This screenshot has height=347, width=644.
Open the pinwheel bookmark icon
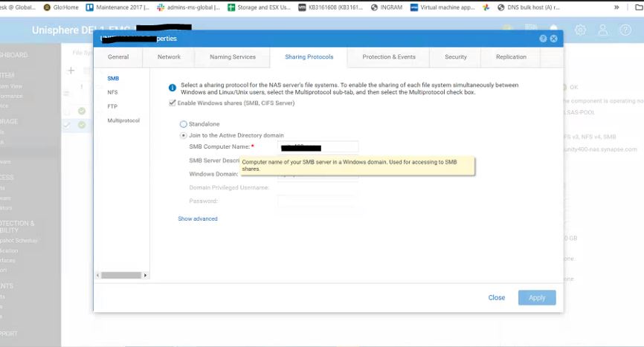pyautogui.click(x=486, y=7)
